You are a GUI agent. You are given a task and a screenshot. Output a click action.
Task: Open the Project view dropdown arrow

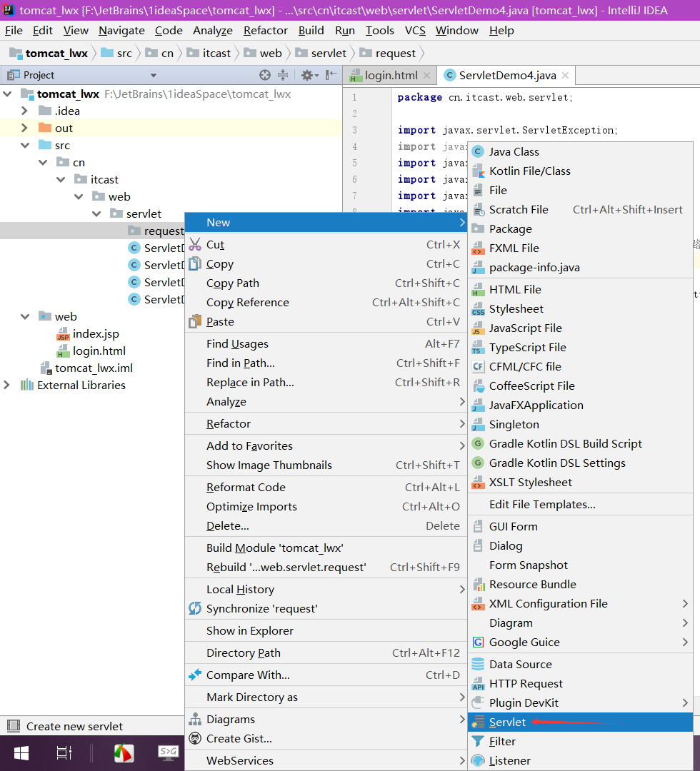tap(154, 75)
